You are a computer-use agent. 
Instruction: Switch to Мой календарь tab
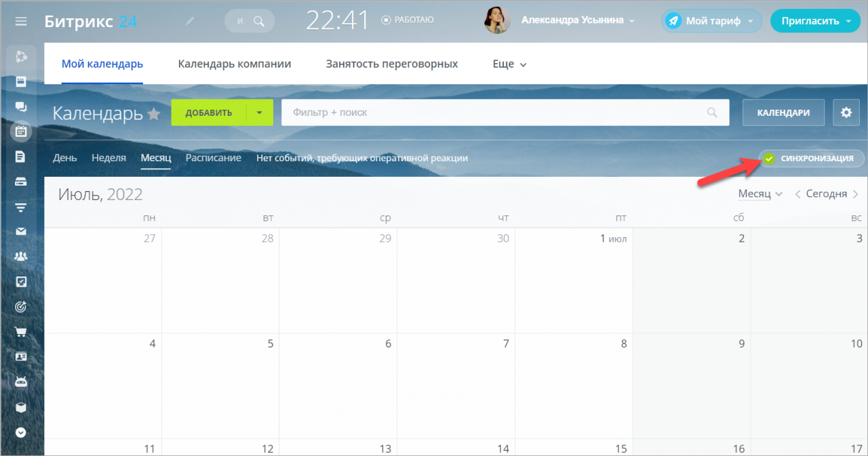[102, 64]
